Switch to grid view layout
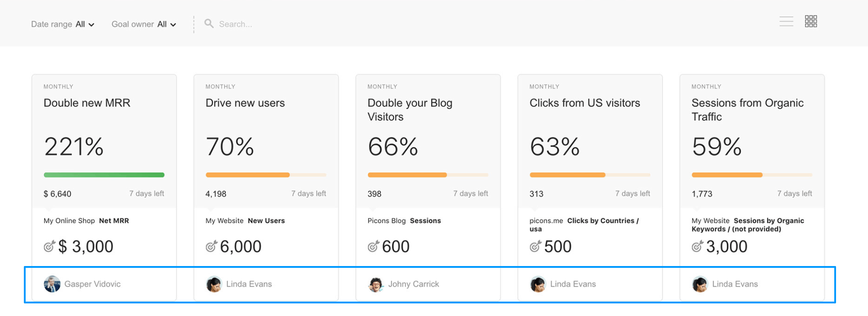Screen dimensions: 868x316 click(811, 22)
